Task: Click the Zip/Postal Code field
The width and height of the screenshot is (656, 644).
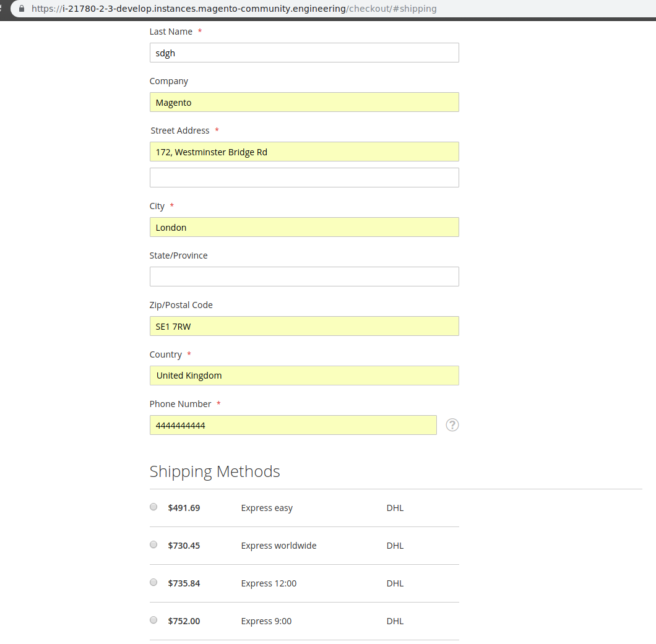Action: click(304, 326)
